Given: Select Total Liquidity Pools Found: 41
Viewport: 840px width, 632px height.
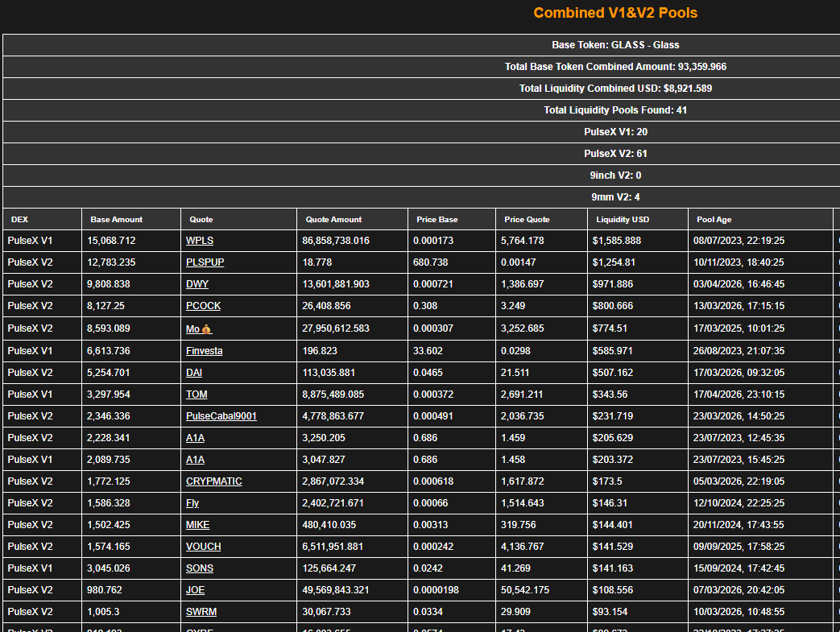Looking at the screenshot, I should pos(615,110).
